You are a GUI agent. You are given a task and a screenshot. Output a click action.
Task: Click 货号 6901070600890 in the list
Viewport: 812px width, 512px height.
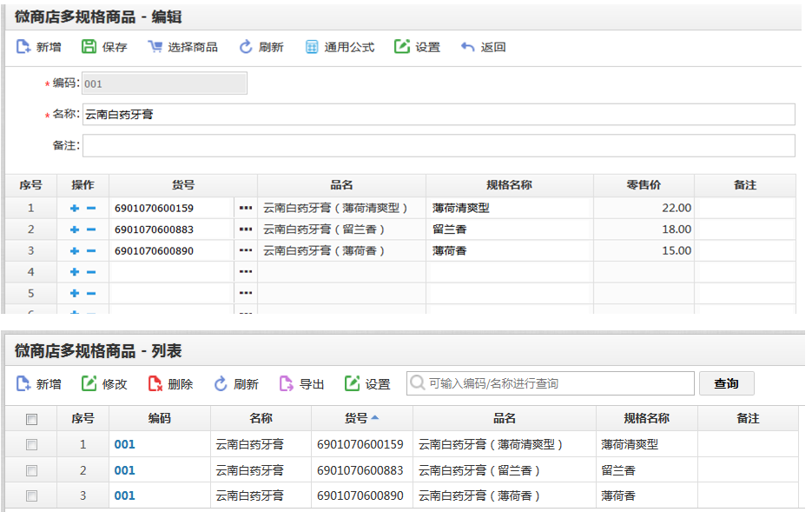tap(360, 496)
